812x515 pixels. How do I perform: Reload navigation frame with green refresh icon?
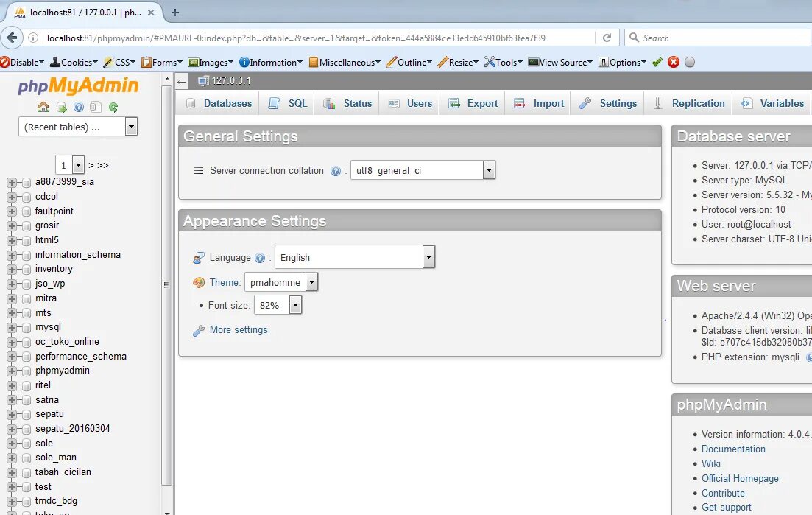(113, 108)
